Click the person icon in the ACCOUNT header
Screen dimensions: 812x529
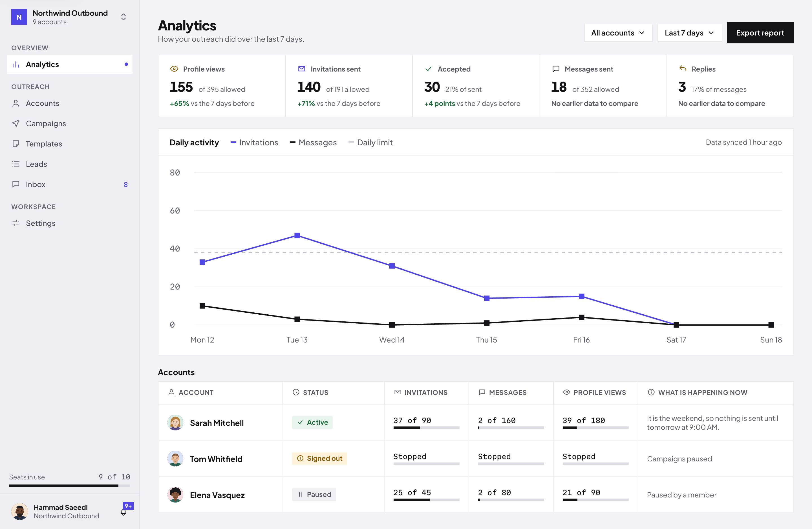point(172,392)
